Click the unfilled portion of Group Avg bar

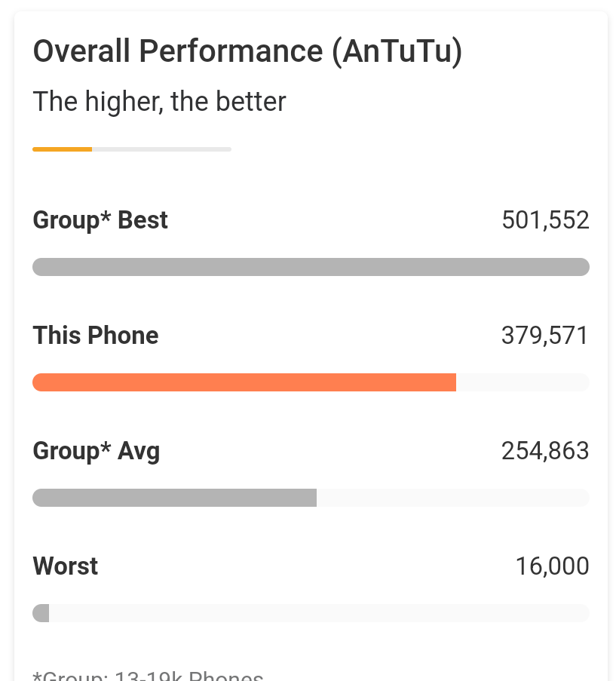[x=453, y=498]
